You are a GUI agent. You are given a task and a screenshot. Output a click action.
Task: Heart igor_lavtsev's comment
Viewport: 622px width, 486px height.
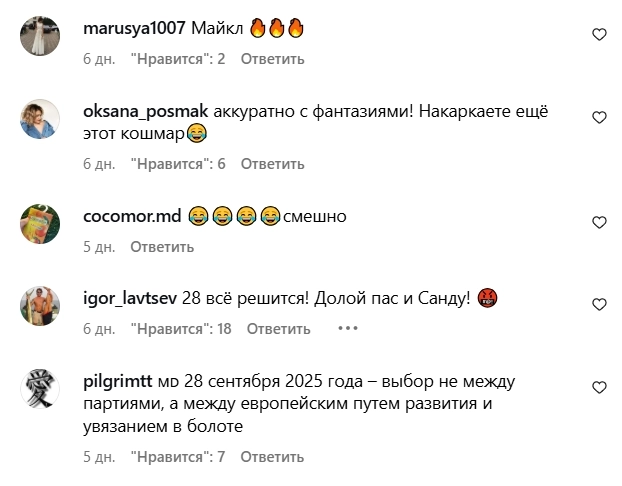click(x=599, y=304)
